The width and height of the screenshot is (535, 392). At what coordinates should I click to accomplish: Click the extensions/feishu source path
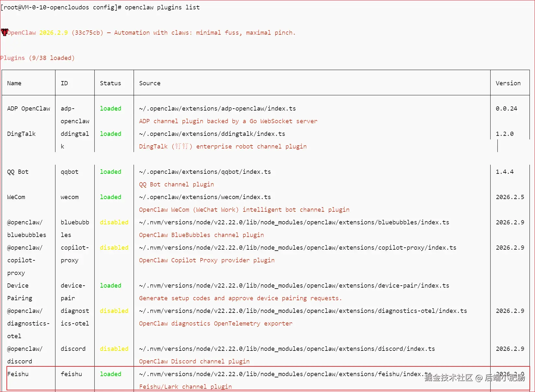click(285, 374)
